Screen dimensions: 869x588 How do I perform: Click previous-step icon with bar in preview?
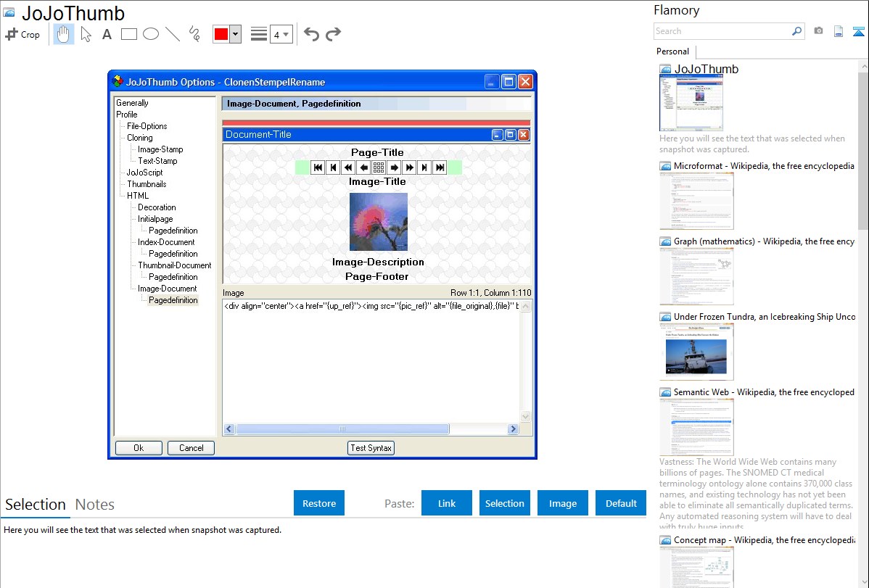pos(333,167)
